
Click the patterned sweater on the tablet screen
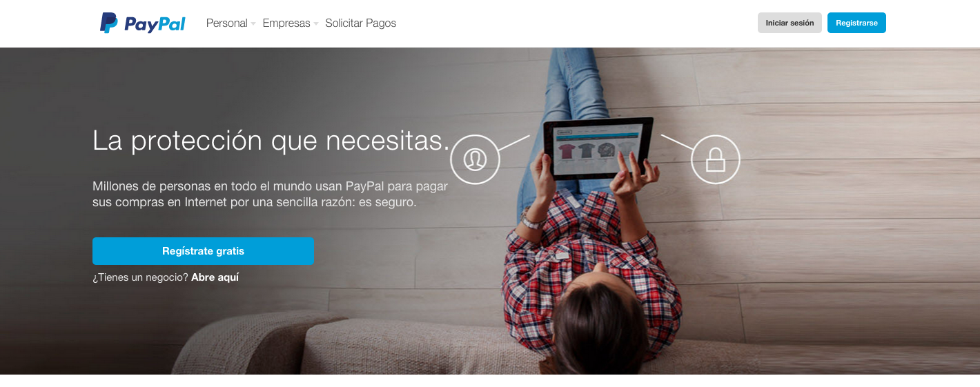607,150
